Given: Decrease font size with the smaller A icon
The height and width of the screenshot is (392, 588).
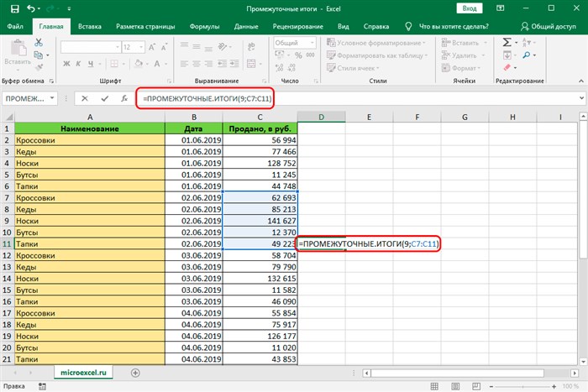Looking at the screenshot, I should [164, 47].
